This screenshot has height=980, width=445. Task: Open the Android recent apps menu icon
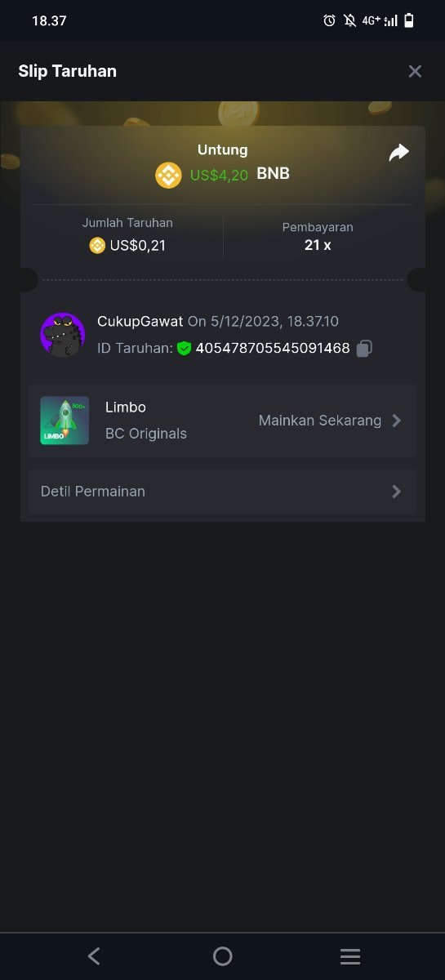click(350, 956)
